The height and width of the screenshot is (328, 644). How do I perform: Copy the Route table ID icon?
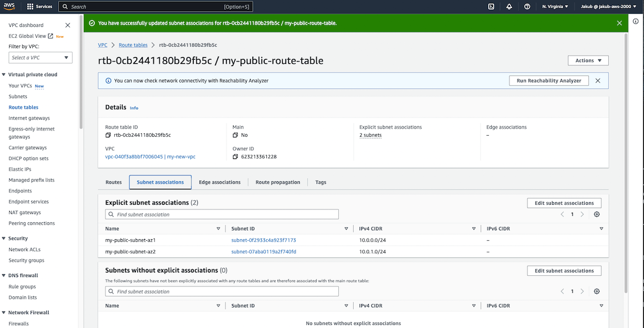108,135
